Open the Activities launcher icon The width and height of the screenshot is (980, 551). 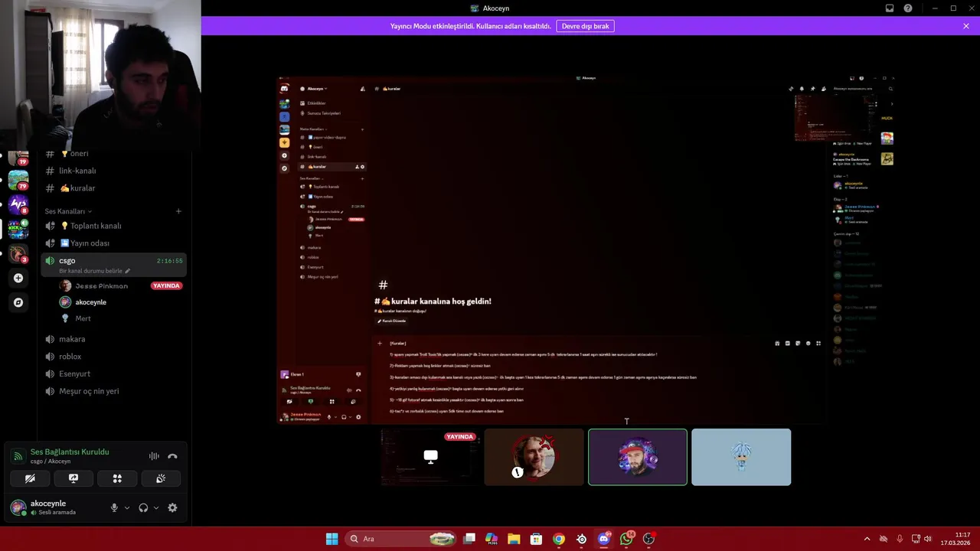tap(117, 478)
